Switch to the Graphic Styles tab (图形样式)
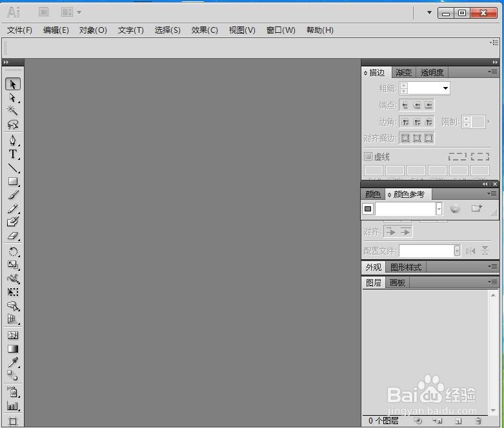 click(x=406, y=267)
